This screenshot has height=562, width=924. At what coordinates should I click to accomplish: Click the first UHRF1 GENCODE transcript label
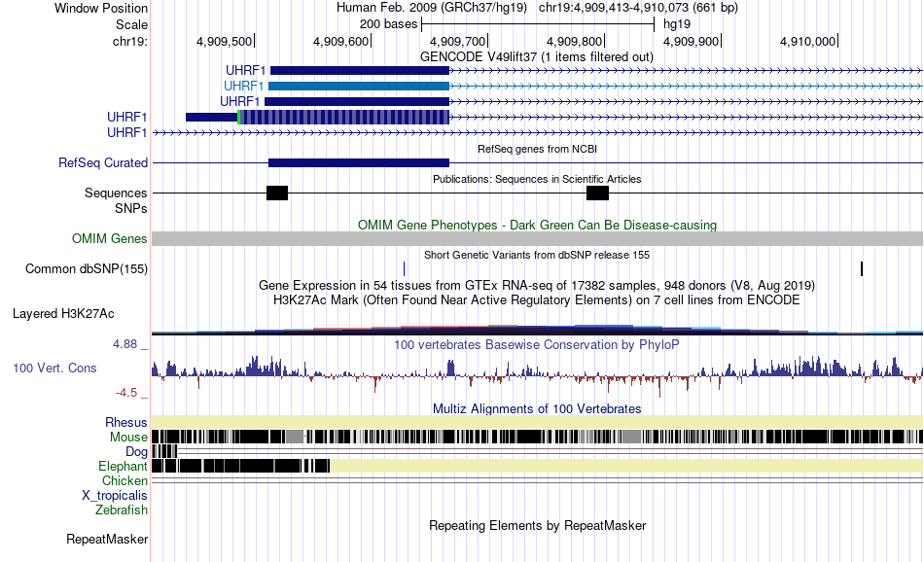246,71
